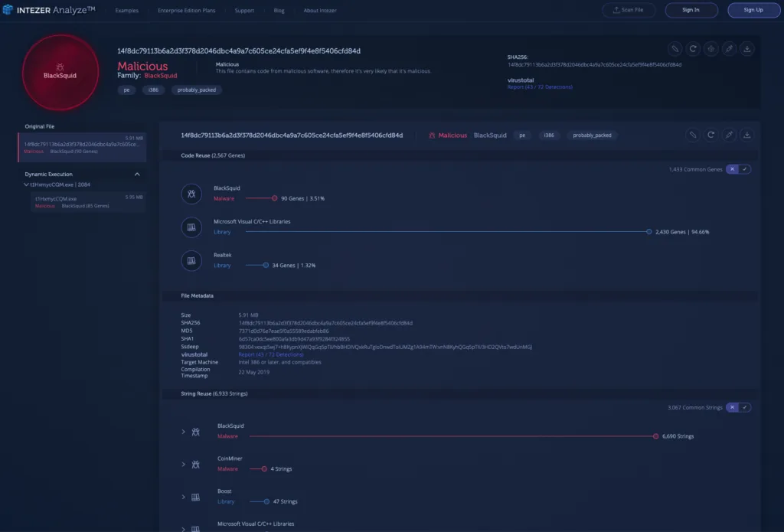This screenshot has height=532, width=784.
Task: Click the top header syringe vaccine icon
Action: tap(729, 48)
